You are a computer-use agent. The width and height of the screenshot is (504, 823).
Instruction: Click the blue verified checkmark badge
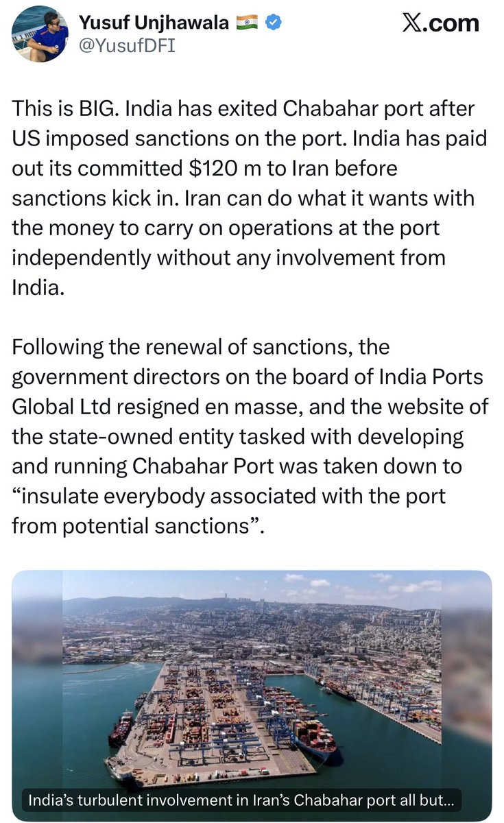272,23
